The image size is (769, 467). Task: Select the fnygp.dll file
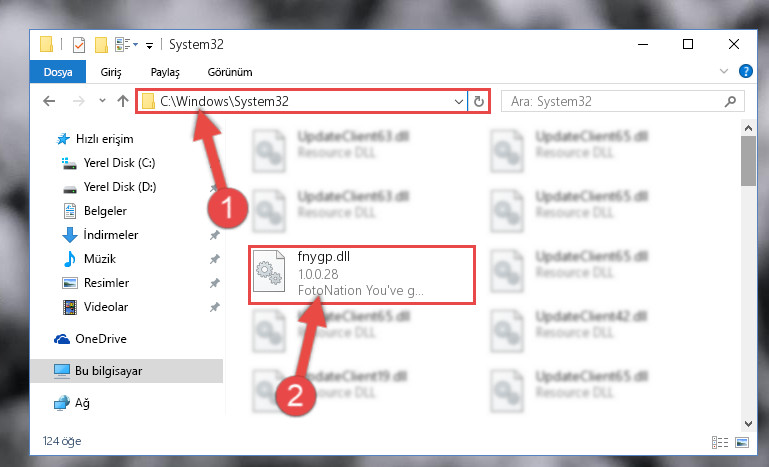click(361, 275)
